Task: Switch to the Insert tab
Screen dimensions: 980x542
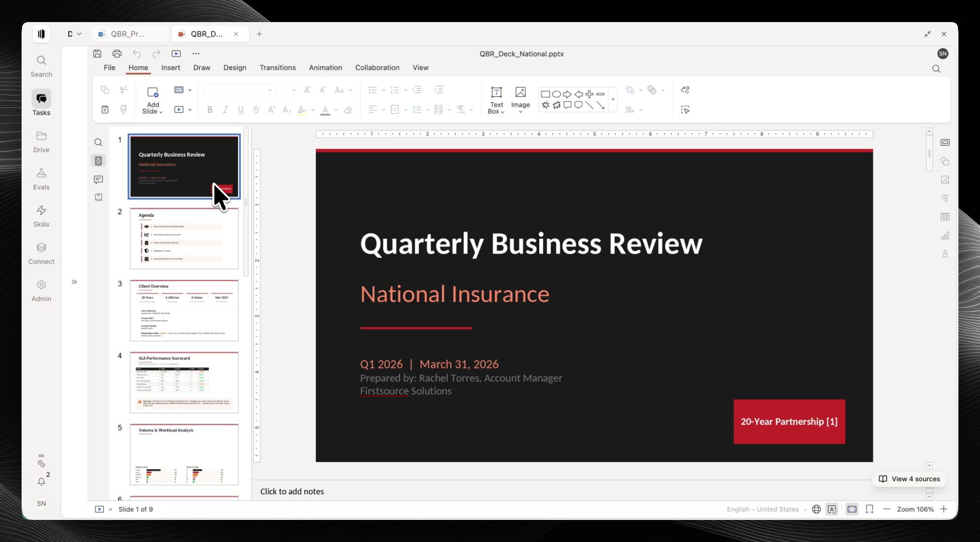Action: pos(171,68)
